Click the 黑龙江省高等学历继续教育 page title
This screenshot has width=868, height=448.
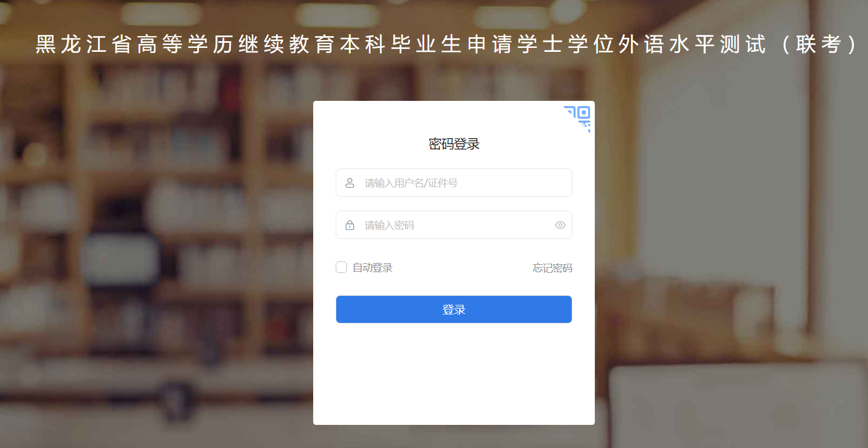point(186,44)
